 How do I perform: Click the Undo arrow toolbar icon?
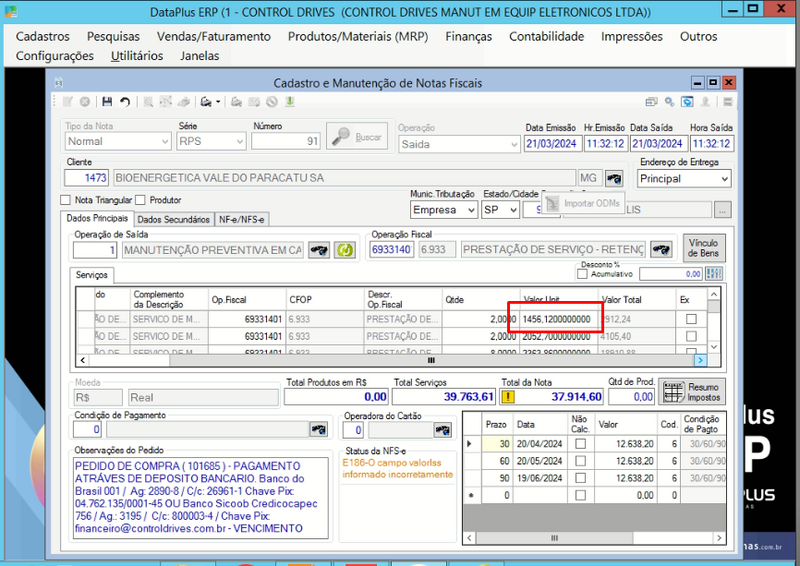click(x=124, y=102)
